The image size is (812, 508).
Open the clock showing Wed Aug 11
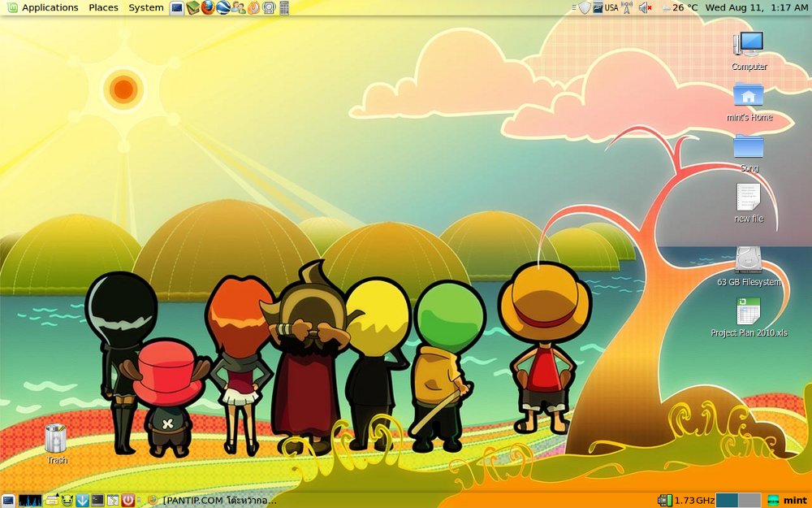click(x=757, y=8)
